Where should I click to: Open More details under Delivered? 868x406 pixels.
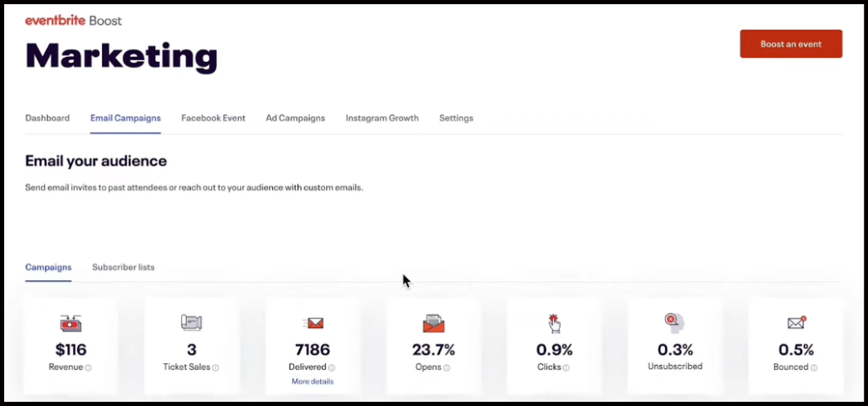tap(313, 382)
